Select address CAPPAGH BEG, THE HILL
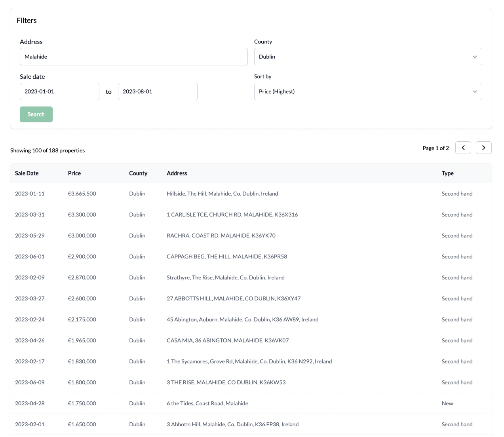 227,256
